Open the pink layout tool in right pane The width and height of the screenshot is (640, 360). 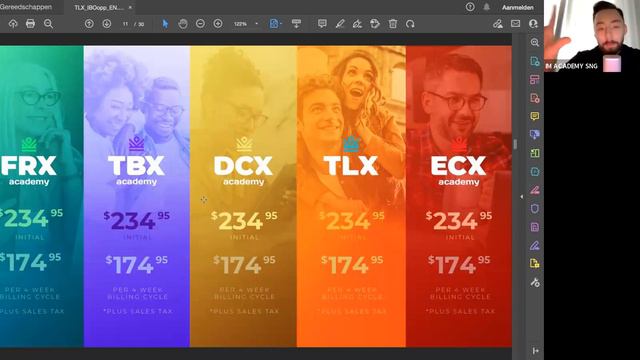click(x=535, y=80)
